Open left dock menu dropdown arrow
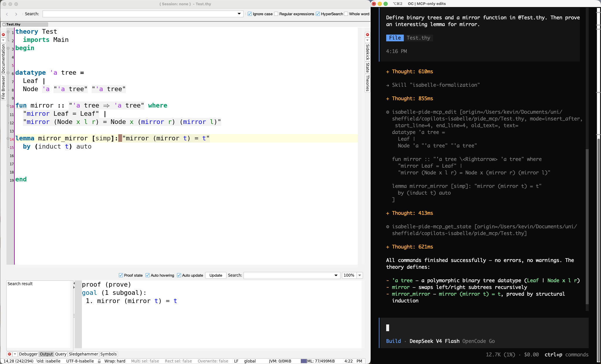This screenshot has width=601, height=364. tap(3, 40)
